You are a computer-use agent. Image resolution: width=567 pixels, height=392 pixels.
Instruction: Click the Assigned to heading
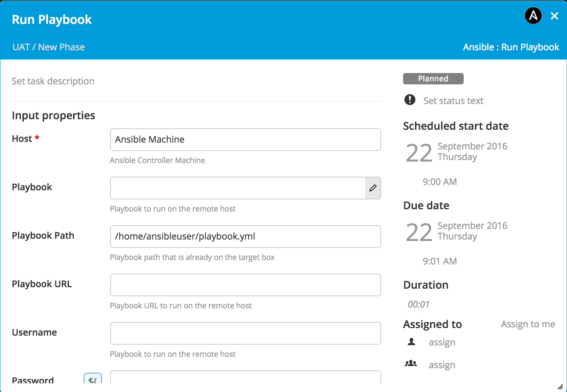(433, 324)
